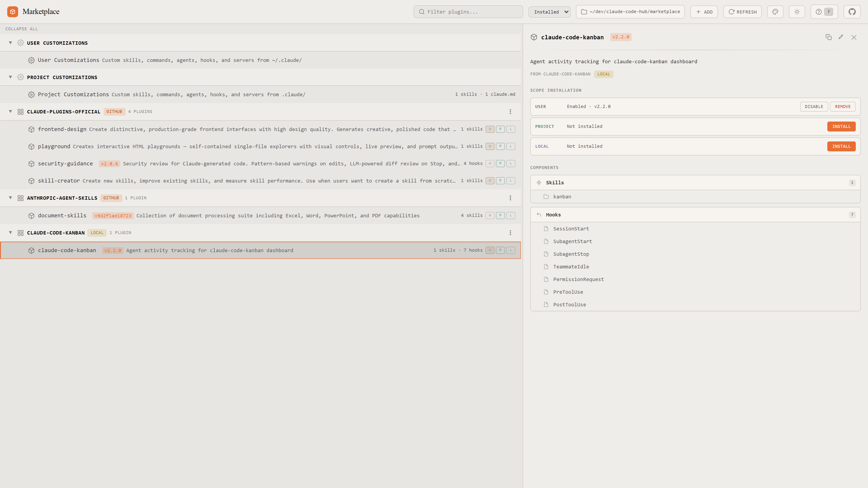The height and width of the screenshot is (488, 868).
Task: Open project path ~/dev/claude-code-hub/marketplace selector
Action: [630, 12]
